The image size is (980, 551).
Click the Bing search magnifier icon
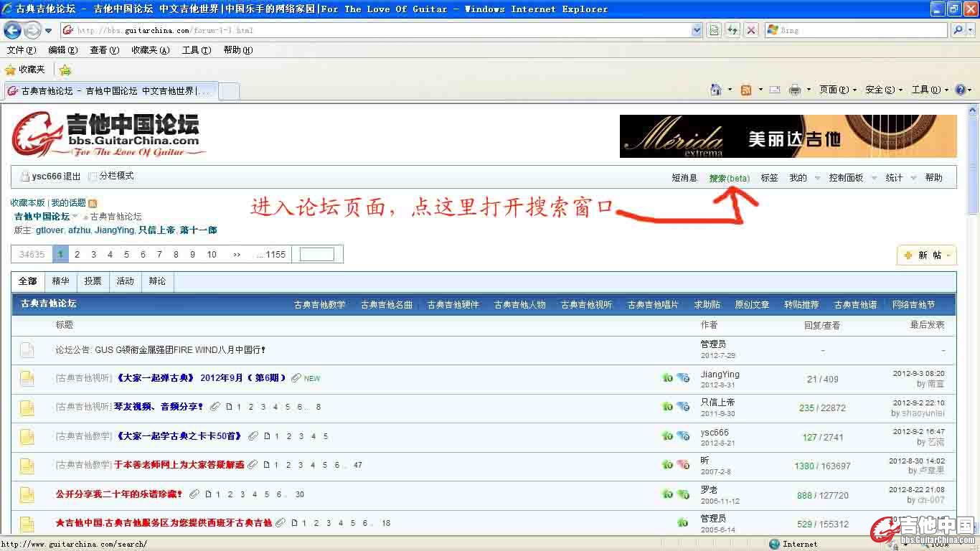pyautogui.click(x=956, y=30)
